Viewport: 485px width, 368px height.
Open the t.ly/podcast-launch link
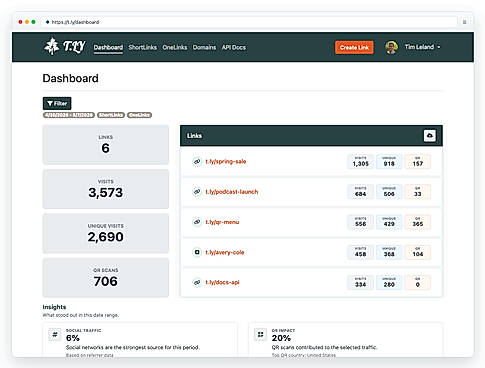pos(232,192)
